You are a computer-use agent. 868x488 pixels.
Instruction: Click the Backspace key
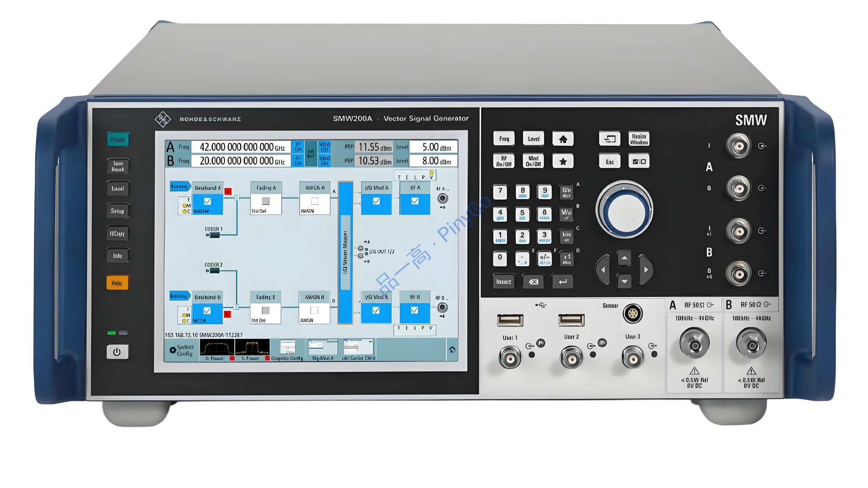533,281
